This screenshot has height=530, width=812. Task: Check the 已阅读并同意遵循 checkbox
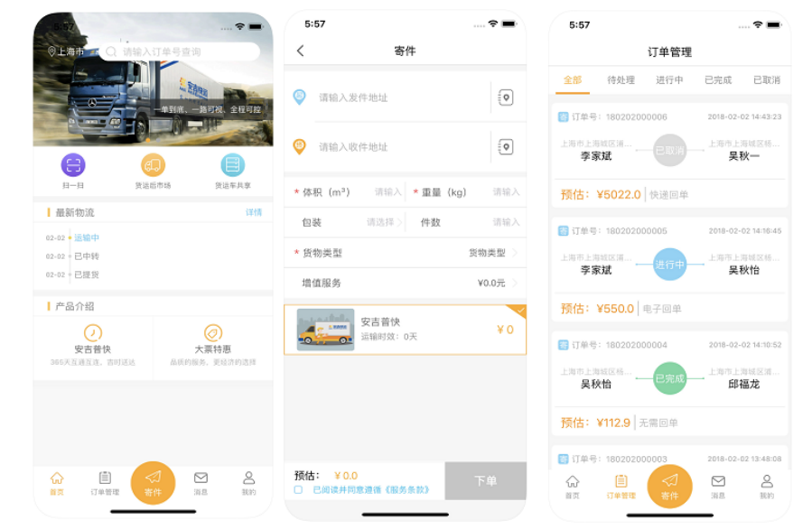[x=298, y=489]
